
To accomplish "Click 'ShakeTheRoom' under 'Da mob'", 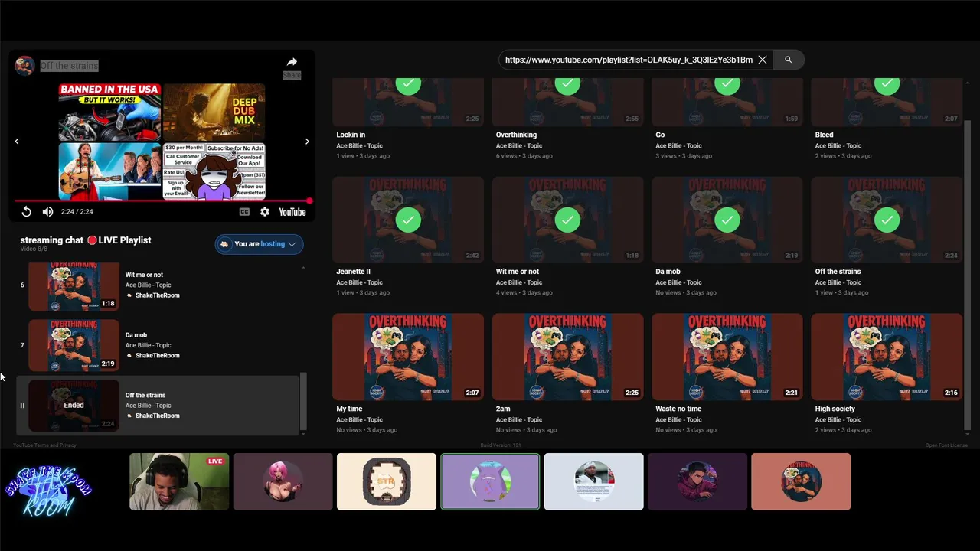I will [157, 356].
